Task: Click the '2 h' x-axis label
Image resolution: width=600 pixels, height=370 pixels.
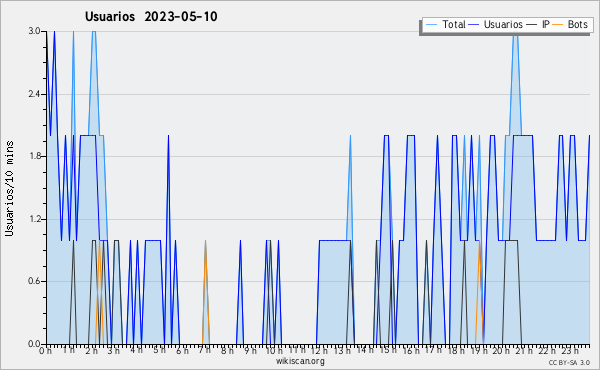Action: point(91,350)
